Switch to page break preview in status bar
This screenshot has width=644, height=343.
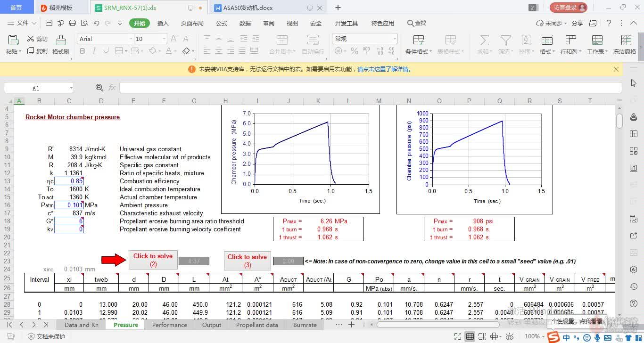click(x=482, y=336)
